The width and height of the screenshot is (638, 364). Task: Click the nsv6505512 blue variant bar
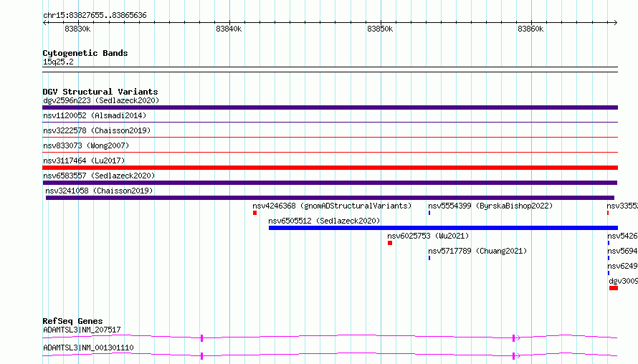click(x=443, y=228)
